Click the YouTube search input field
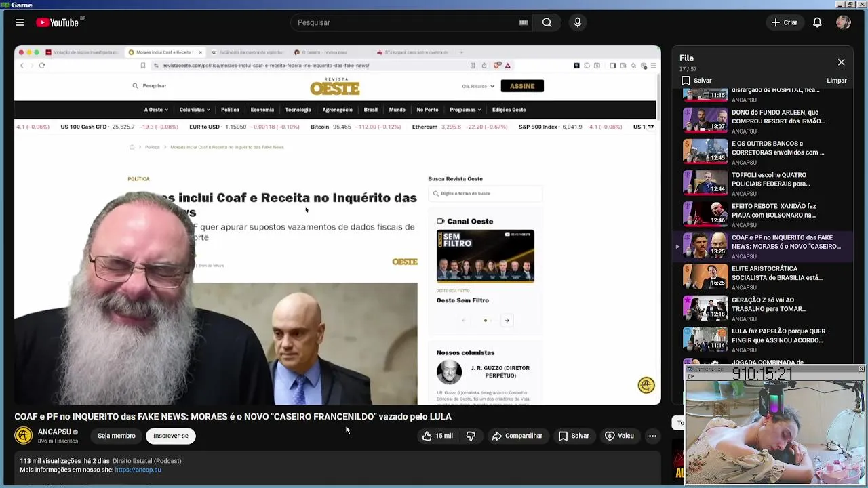Viewport: 868px width, 488px height. coord(407,22)
